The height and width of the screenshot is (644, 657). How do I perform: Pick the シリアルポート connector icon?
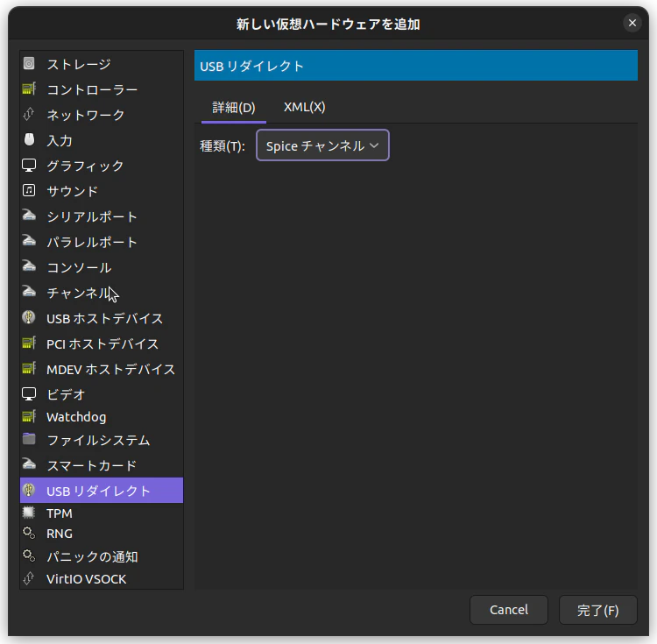(x=29, y=216)
